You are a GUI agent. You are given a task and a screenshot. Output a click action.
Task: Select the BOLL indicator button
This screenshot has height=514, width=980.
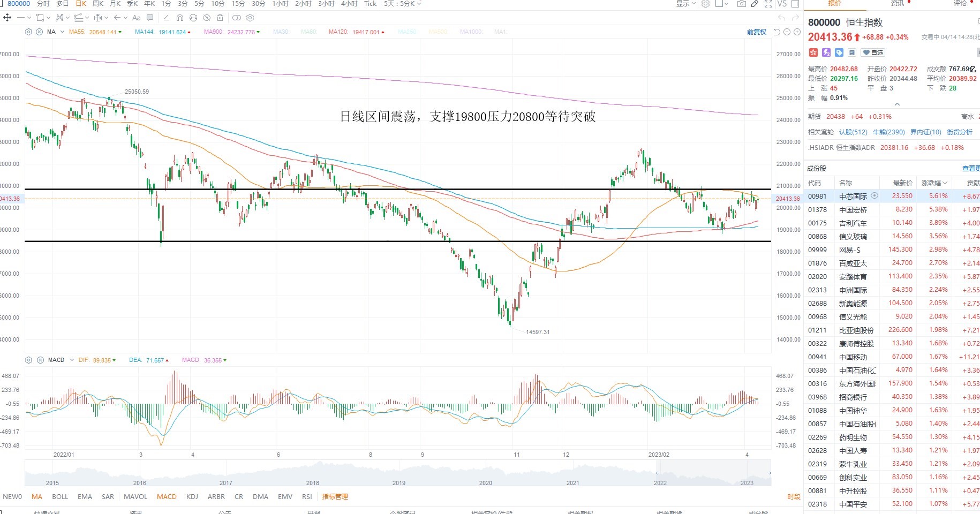point(60,497)
